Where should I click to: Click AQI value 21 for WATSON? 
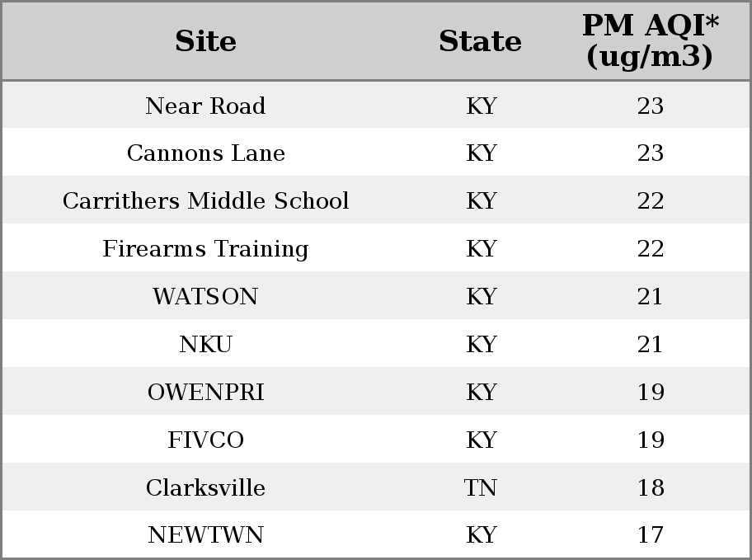[650, 297]
